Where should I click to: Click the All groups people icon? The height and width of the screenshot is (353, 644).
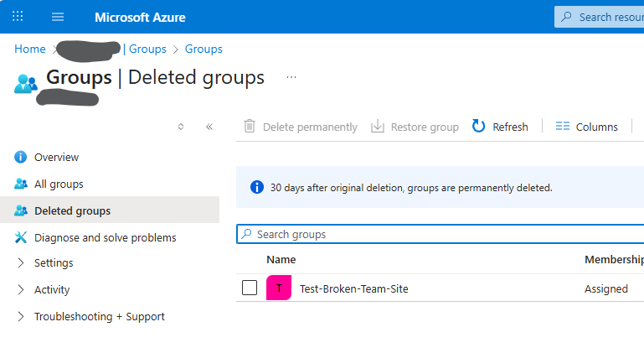pyautogui.click(x=21, y=184)
